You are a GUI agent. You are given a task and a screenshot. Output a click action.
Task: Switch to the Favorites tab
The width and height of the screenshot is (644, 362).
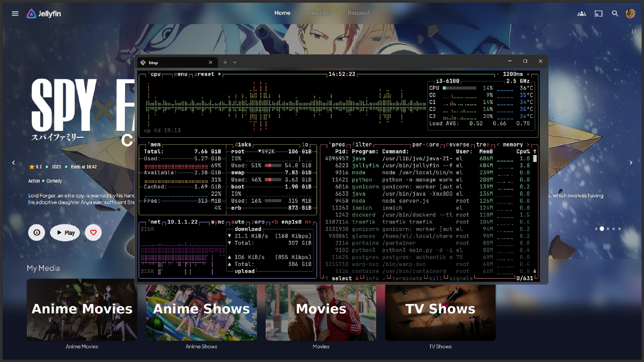319,13
